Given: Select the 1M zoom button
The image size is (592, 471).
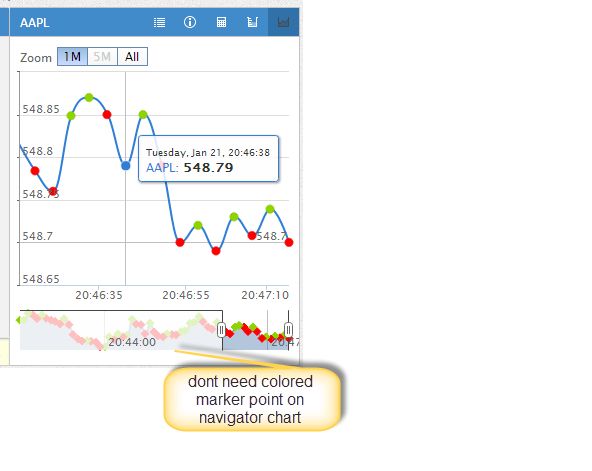Looking at the screenshot, I should point(72,57).
